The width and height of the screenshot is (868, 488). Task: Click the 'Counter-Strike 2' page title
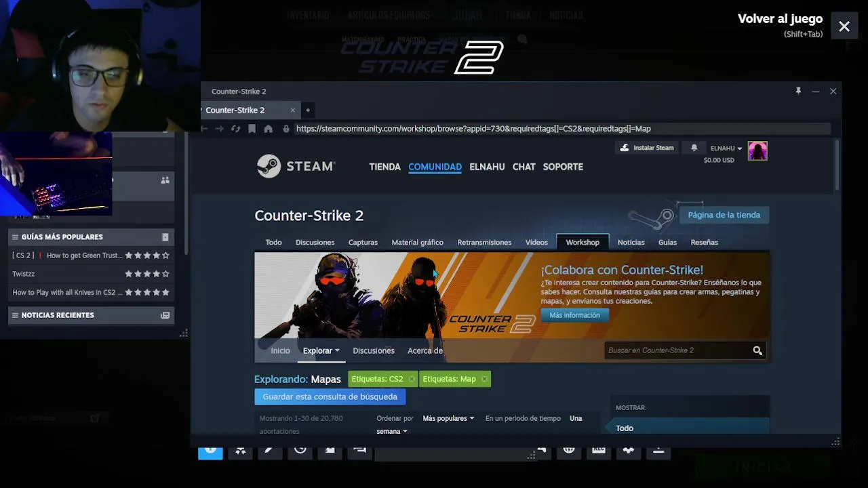pos(309,216)
